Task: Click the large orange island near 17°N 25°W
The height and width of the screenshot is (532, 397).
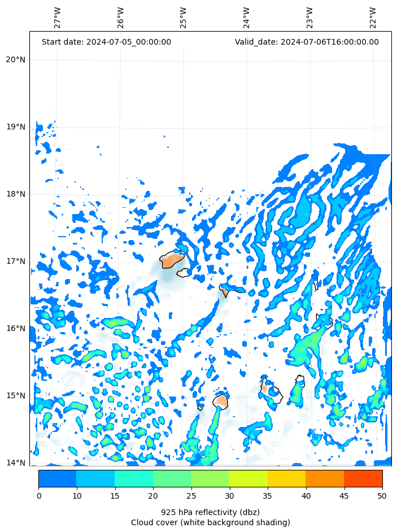Action: [x=172, y=260]
